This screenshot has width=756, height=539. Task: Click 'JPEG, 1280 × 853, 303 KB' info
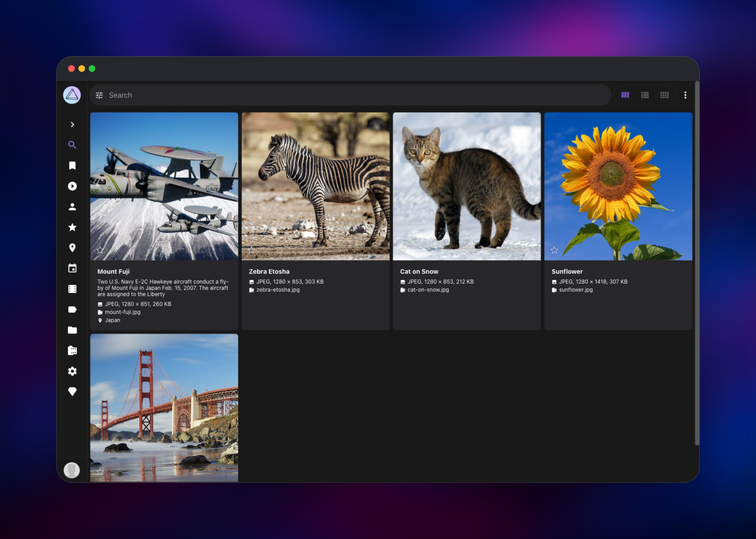tap(290, 282)
